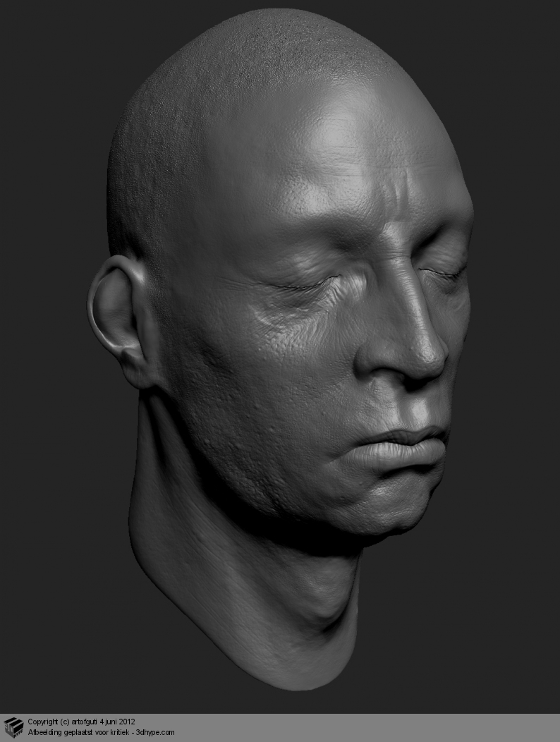Click the 3dhype cube logo icon
This screenshot has width=560, height=742.
click(x=13, y=727)
